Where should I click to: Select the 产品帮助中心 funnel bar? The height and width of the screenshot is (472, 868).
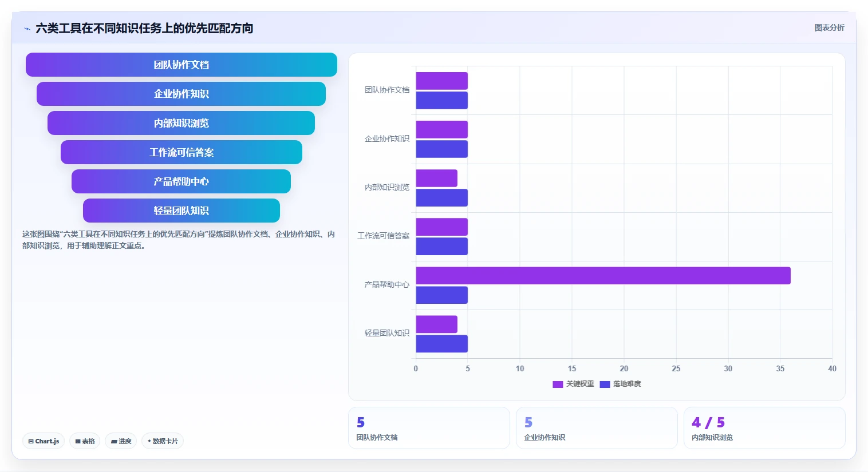point(182,181)
